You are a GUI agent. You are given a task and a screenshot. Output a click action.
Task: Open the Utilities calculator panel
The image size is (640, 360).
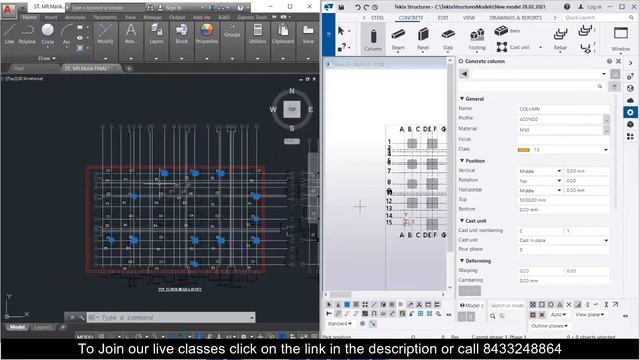(258, 34)
